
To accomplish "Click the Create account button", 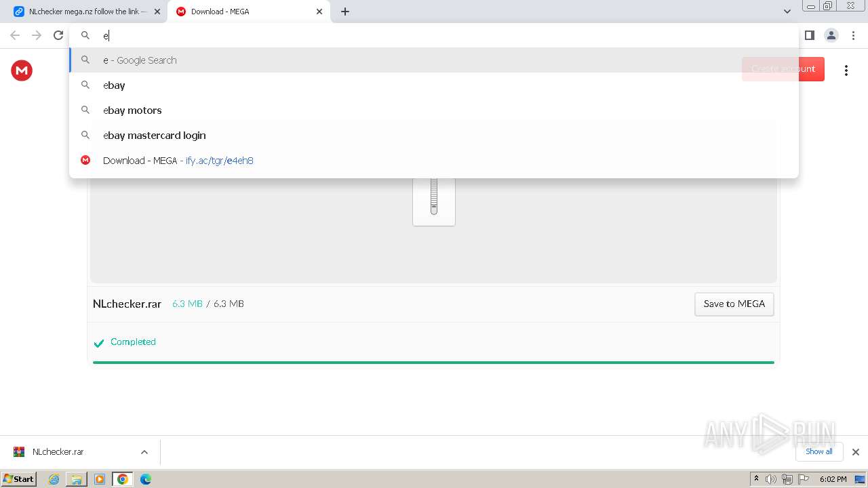I will pyautogui.click(x=783, y=68).
